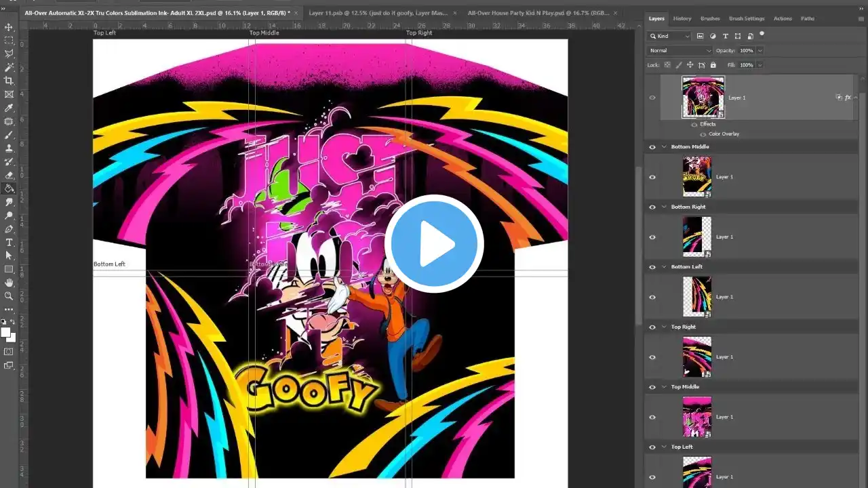Click the large play button overlay
This screenshot has height=488, width=868.
pyautogui.click(x=434, y=244)
